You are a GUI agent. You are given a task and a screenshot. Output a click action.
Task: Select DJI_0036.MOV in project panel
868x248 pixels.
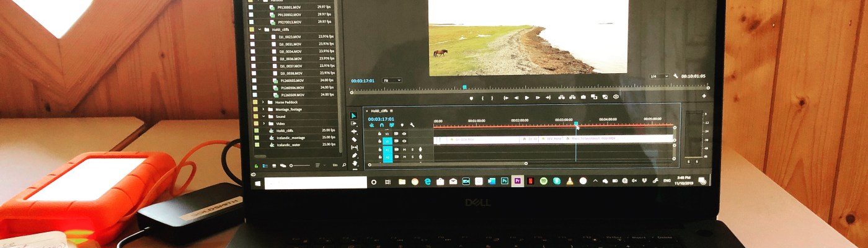[x=290, y=59]
